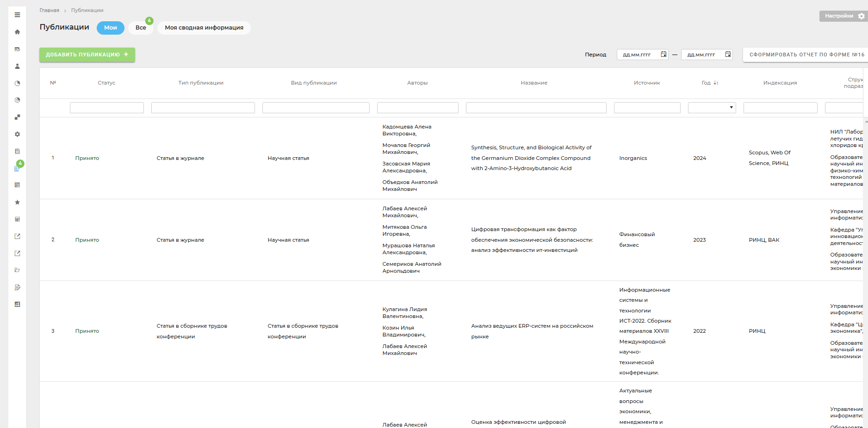Open pie chart icon directly below person icon

tap(17, 83)
